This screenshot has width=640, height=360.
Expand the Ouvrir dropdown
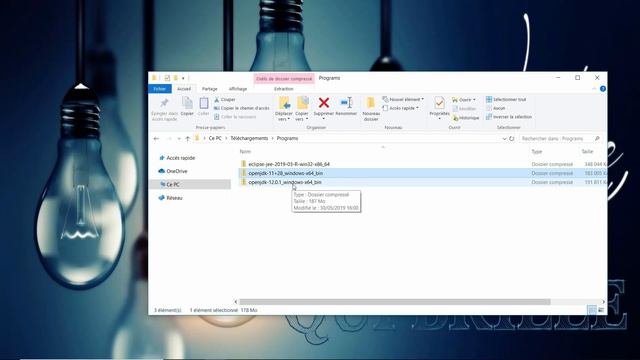[x=474, y=100]
